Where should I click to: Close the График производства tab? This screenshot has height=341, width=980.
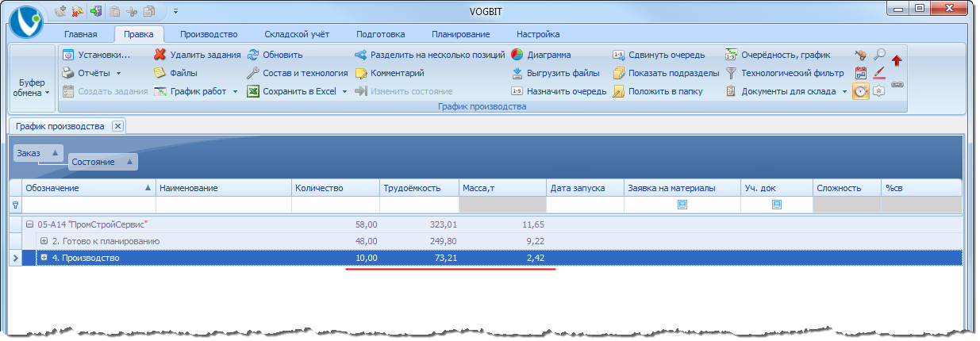117,126
